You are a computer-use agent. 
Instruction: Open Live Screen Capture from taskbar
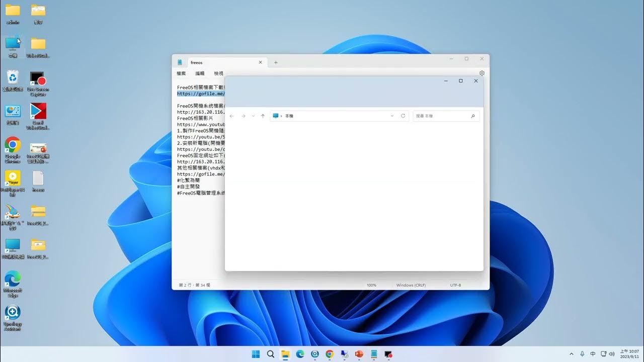click(x=388, y=354)
